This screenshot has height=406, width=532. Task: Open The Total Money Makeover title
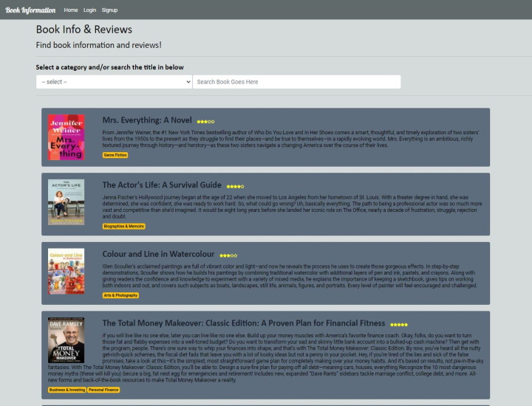click(x=244, y=323)
